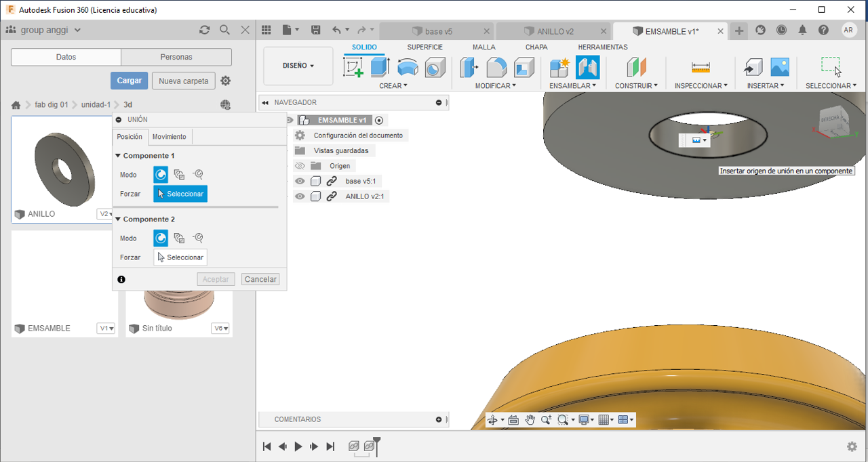The image size is (868, 462).
Task: Click the Insert Derive icon
Action: (x=753, y=67)
